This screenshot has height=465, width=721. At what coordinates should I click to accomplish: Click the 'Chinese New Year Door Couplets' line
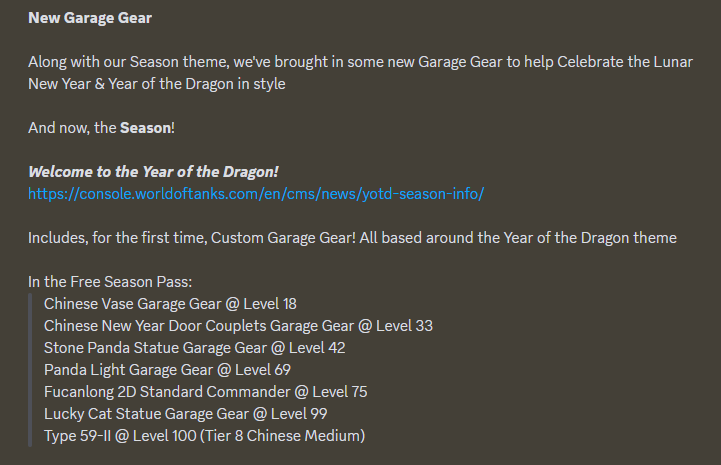click(238, 326)
